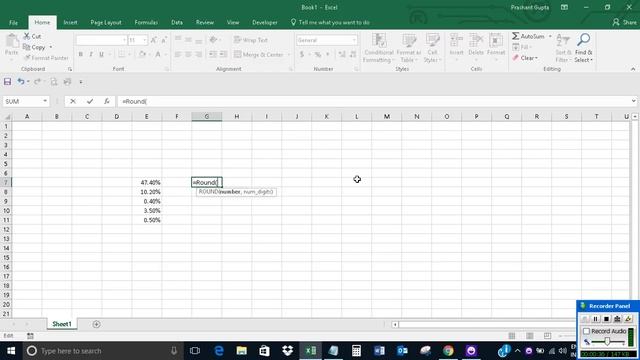This screenshot has height=360, width=640.
Task: Enable the Record Audio checkbox
Action: pos(587,331)
